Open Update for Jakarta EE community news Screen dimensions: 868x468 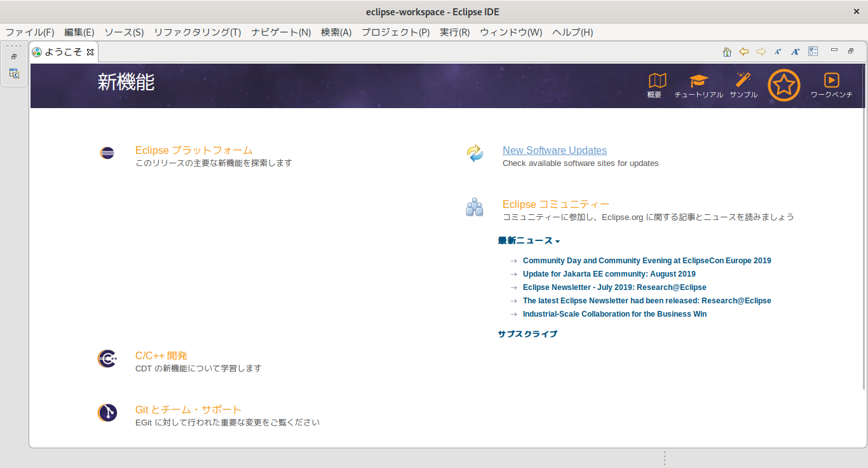coord(609,274)
